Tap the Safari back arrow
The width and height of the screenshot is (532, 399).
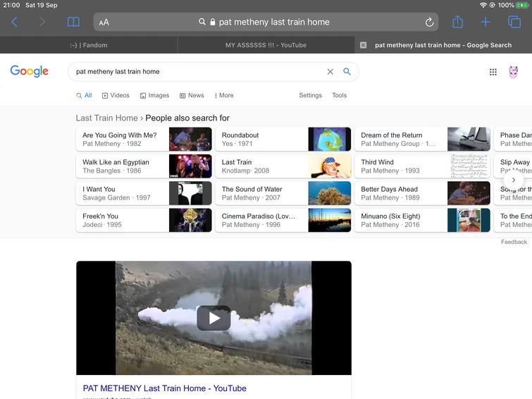(14, 22)
